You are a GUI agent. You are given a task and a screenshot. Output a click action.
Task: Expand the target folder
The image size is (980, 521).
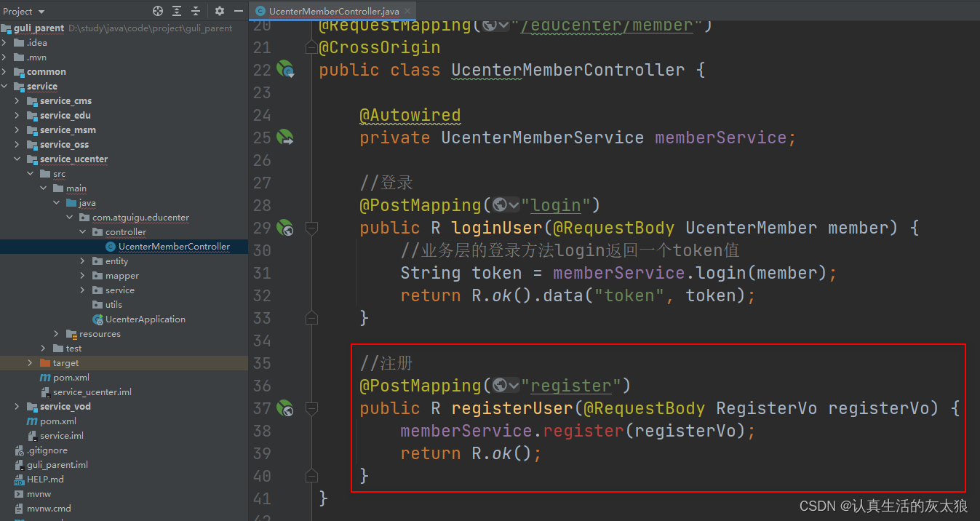(31, 363)
